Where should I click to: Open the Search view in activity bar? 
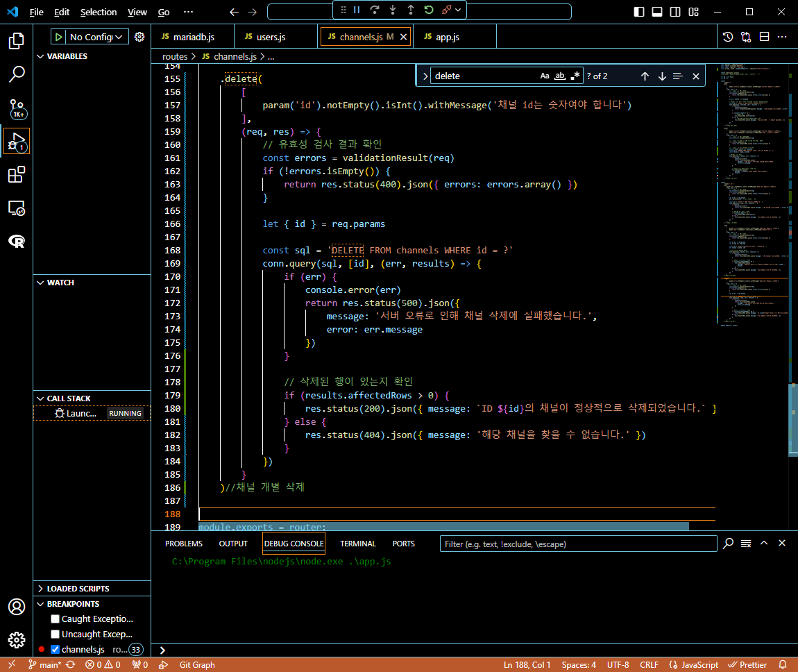[x=16, y=74]
